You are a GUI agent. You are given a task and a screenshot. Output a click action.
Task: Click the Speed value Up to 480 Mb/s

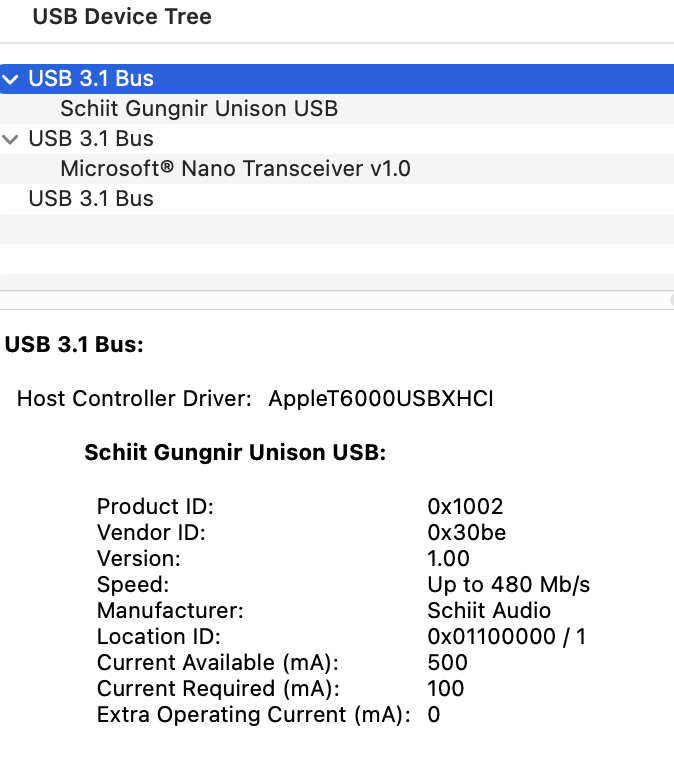pyautogui.click(x=508, y=584)
